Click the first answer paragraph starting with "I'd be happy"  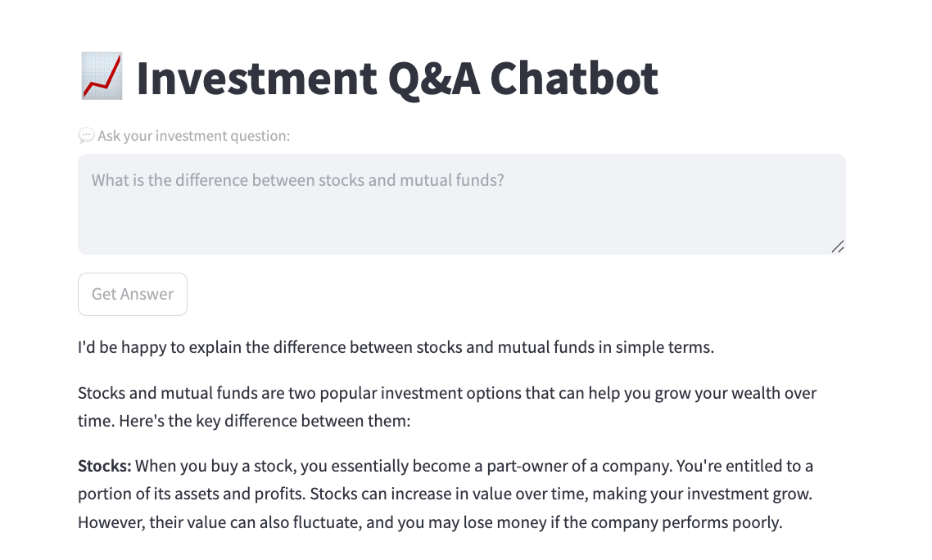pos(395,346)
